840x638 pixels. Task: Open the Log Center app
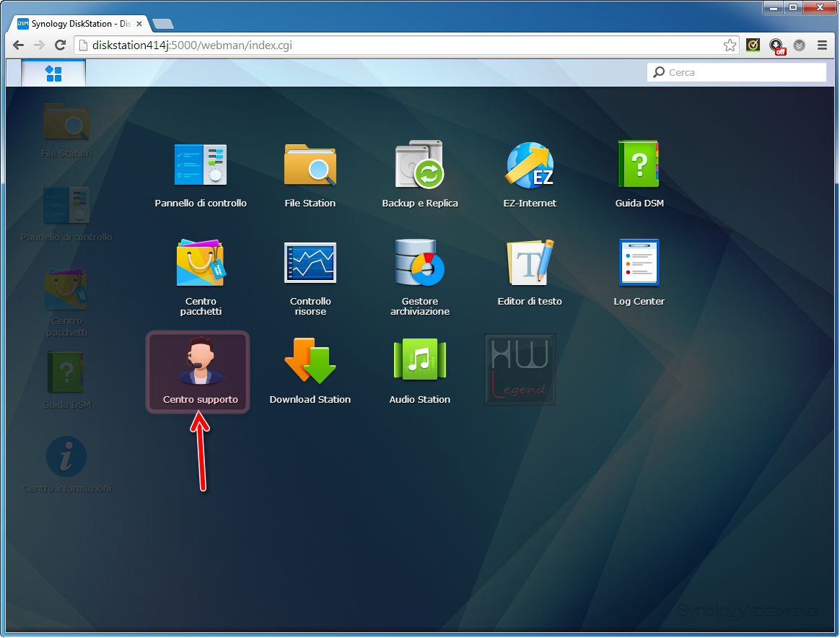[x=639, y=272]
